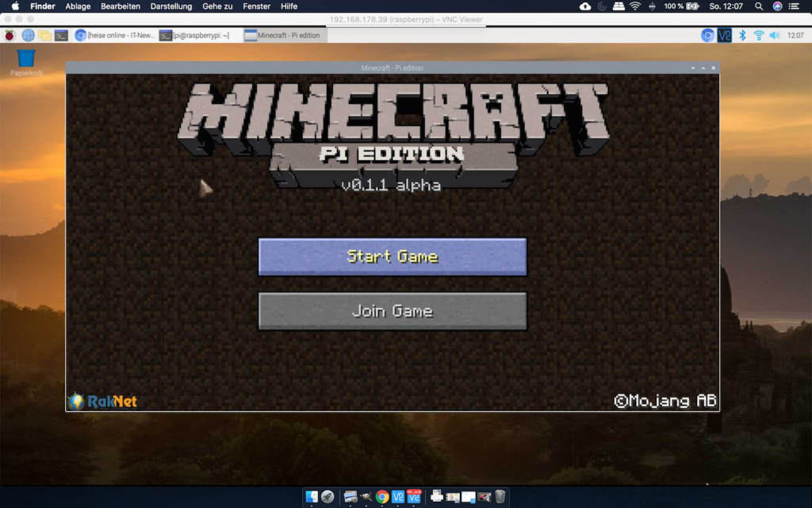812x508 pixels.
Task: Click the printer document Dock icon
Action: tap(437, 497)
